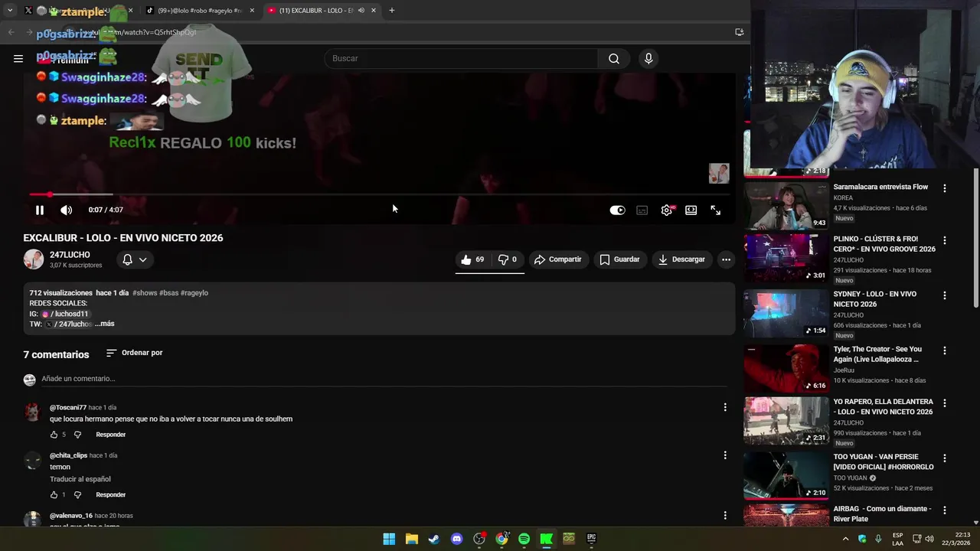Open the 247LUCHO channel name link

pos(70,255)
